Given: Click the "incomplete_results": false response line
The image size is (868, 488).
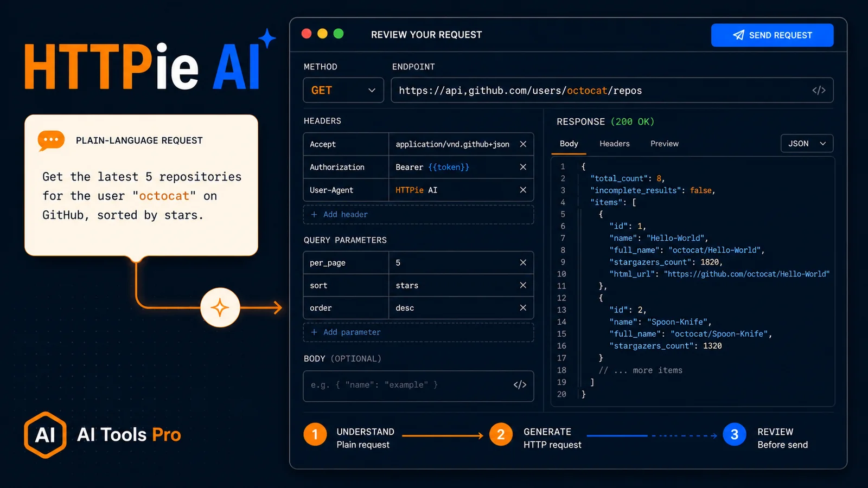Looking at the screenshot, I should pyautogui.click(x=653, y=190).
